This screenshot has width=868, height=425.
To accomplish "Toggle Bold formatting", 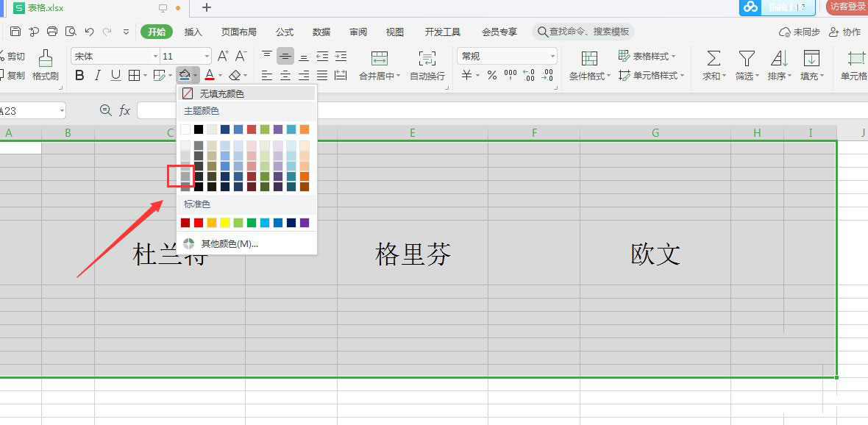I will [x=79, y=75].
